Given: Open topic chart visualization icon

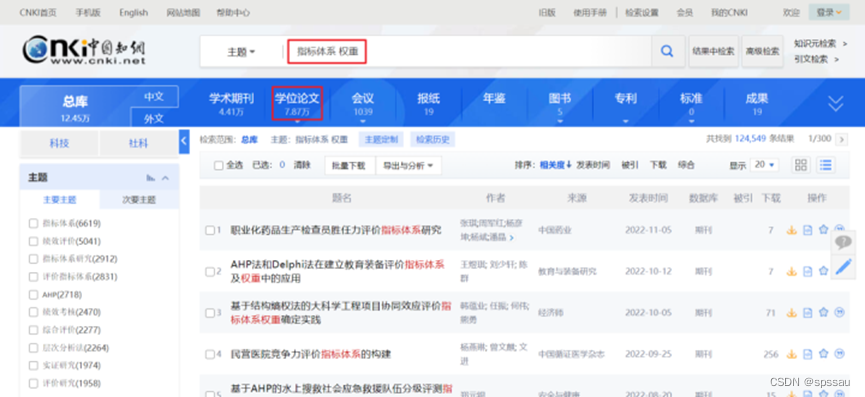Looking at the screenshot, I should [151, 178].
